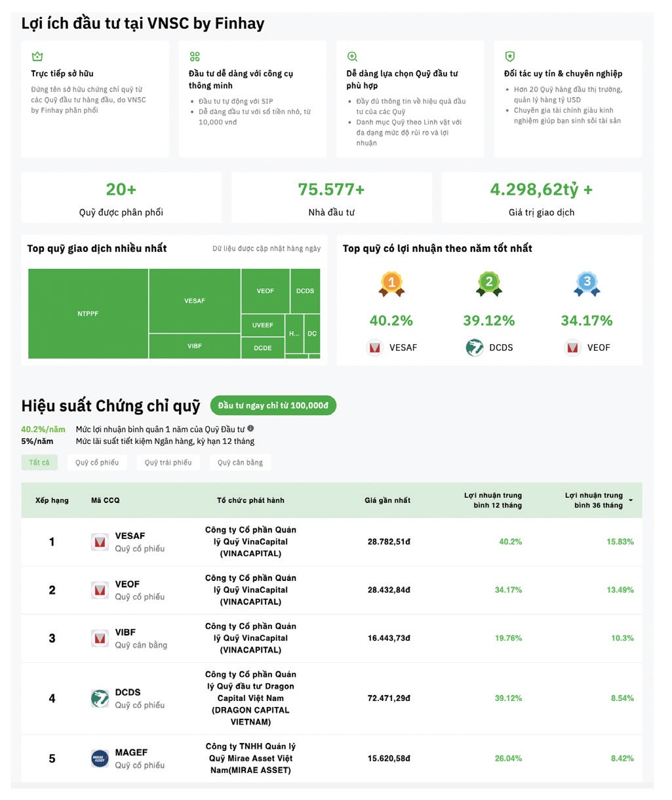Select the Tất cả filter chip
The height and width of the screenshot is (800, 672).
click(39, 462)
